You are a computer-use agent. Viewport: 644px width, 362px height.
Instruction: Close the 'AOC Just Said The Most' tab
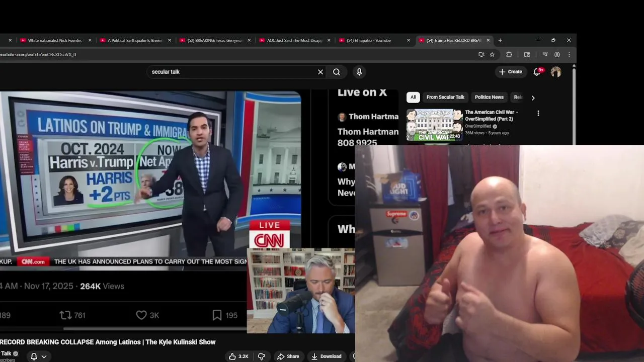point(329,40)
